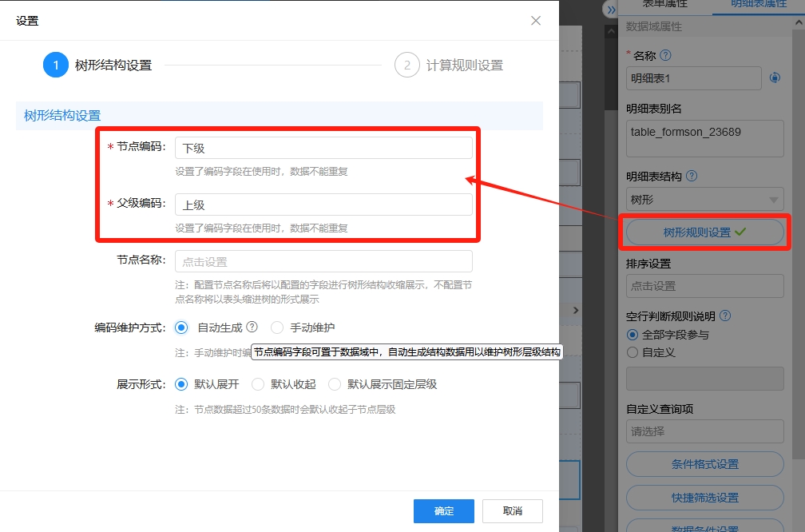The height and width of the screenshot is (532, 805).
Task: Click the step 1 circle 树形结构设置
Action: click(x=56, y=66)
